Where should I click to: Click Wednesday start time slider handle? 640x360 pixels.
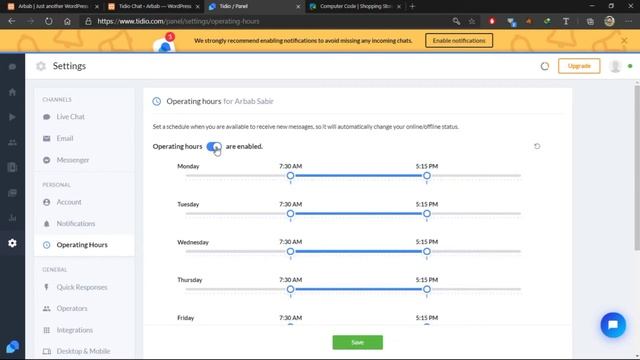(x=290, y=251)
